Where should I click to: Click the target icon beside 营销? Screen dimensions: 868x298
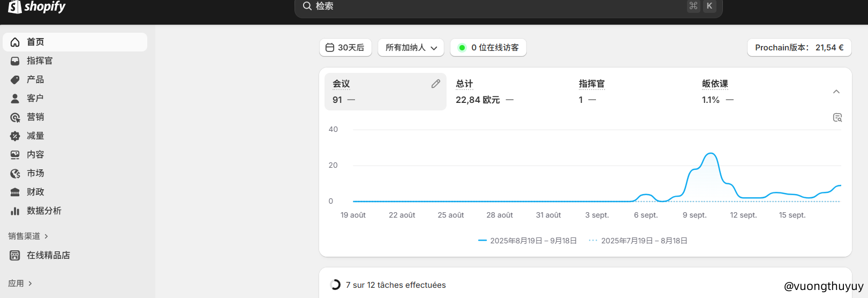click(x=15, y=117)
